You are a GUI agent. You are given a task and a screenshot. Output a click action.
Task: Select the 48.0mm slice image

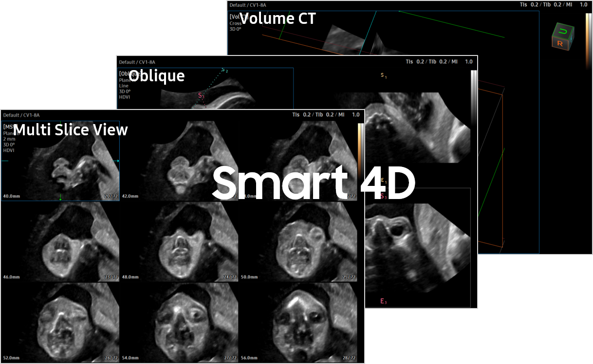180,241
